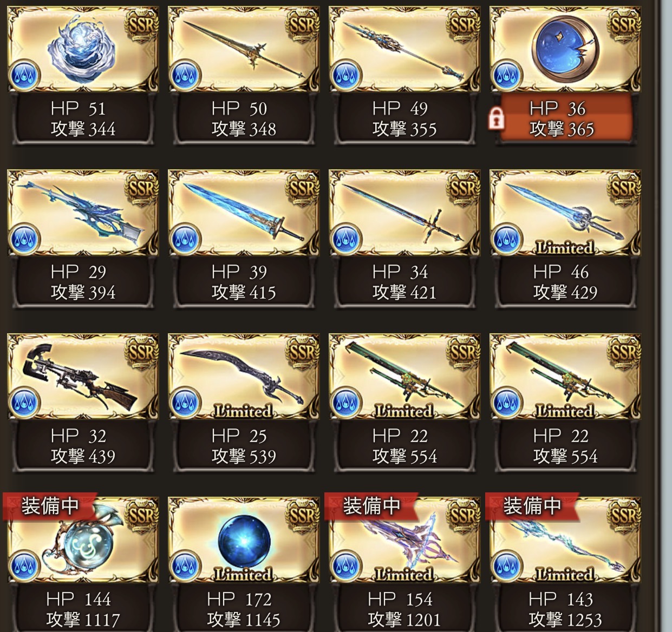Select the locked blue moon orb with 攻撃 365

click(x=565, y=76)
